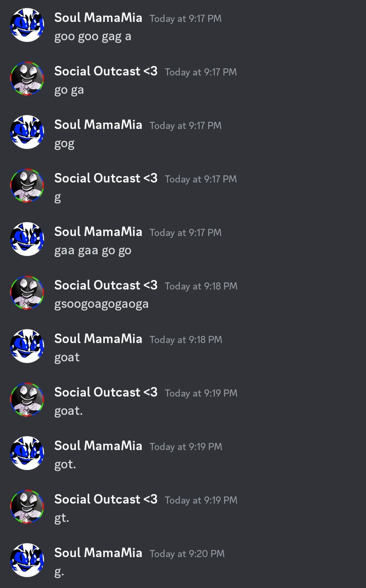Open Soul MamaMia avatar next to "got." message
The width and height of the screenshot is (366, 588).
(x=27, y=453)
